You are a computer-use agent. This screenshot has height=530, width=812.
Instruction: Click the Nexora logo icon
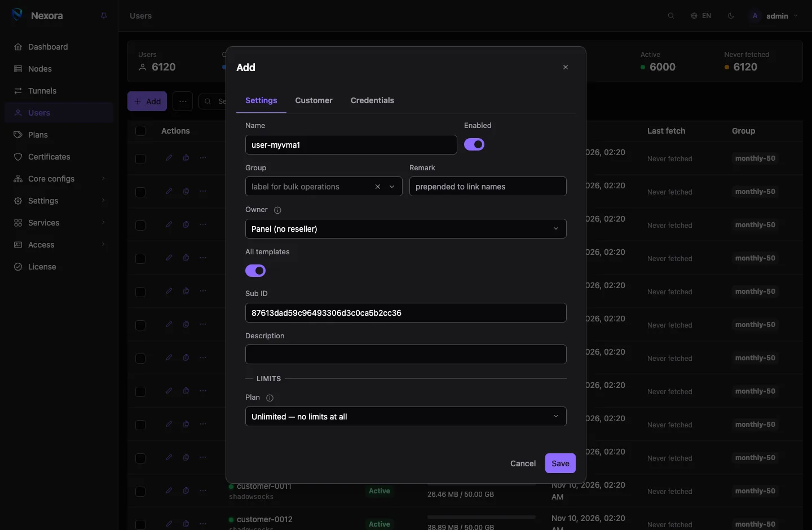click(x=17, y=15)
